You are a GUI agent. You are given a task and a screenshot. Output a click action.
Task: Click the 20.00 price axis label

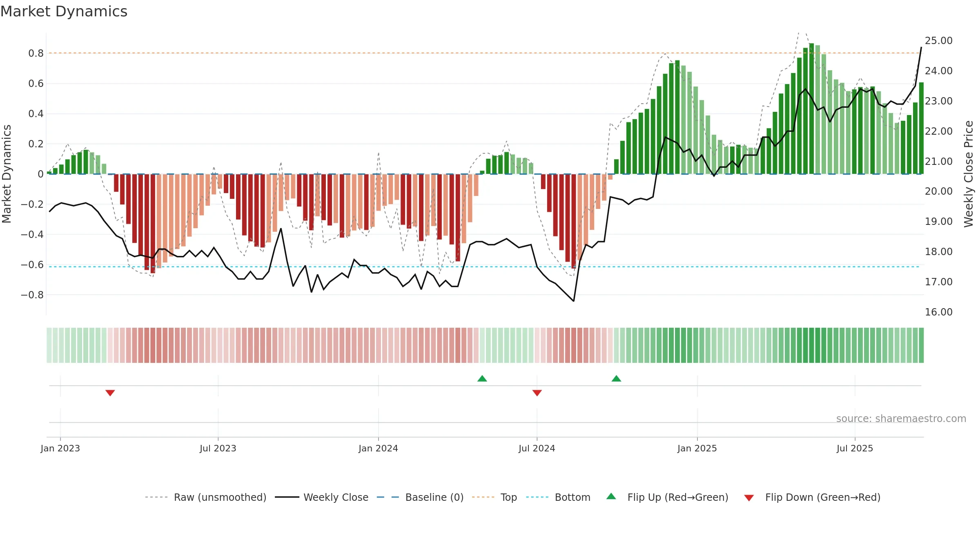click(938, 191)
